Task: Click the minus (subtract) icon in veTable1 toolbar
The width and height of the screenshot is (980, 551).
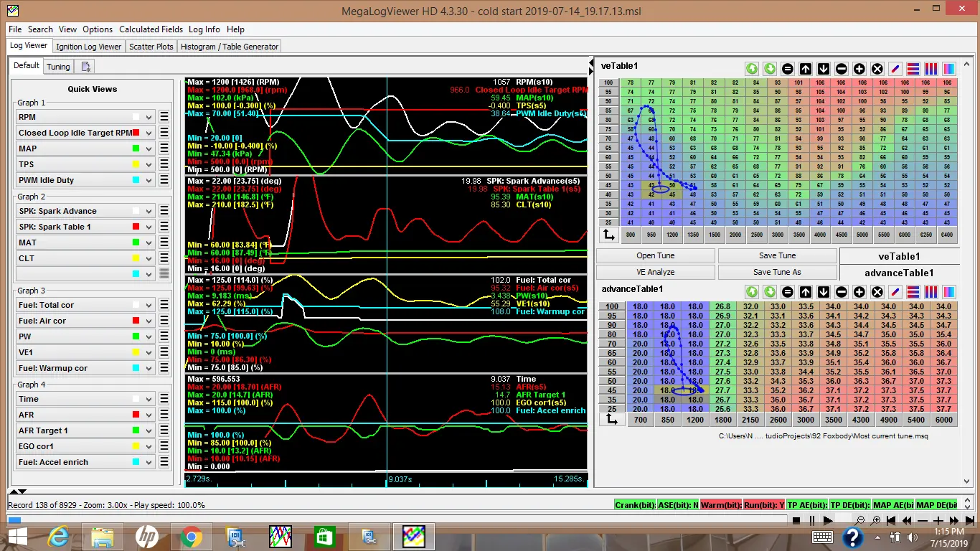Action: [842, 69]
